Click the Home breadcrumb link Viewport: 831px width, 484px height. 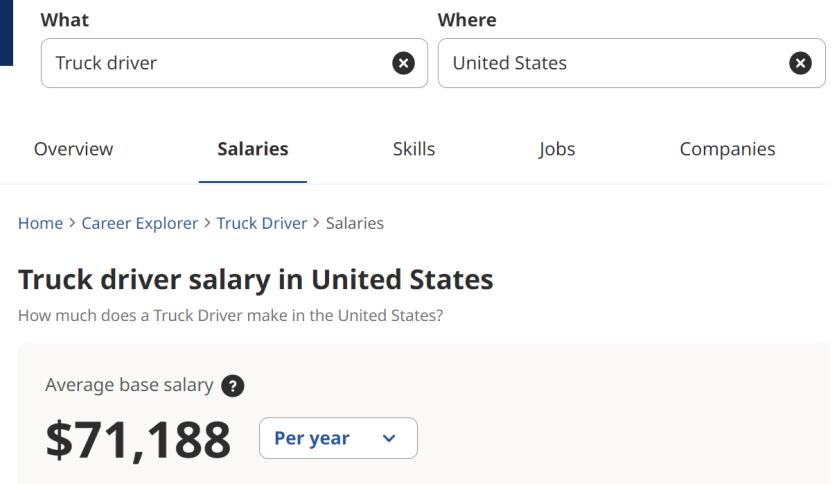point(39,223)
